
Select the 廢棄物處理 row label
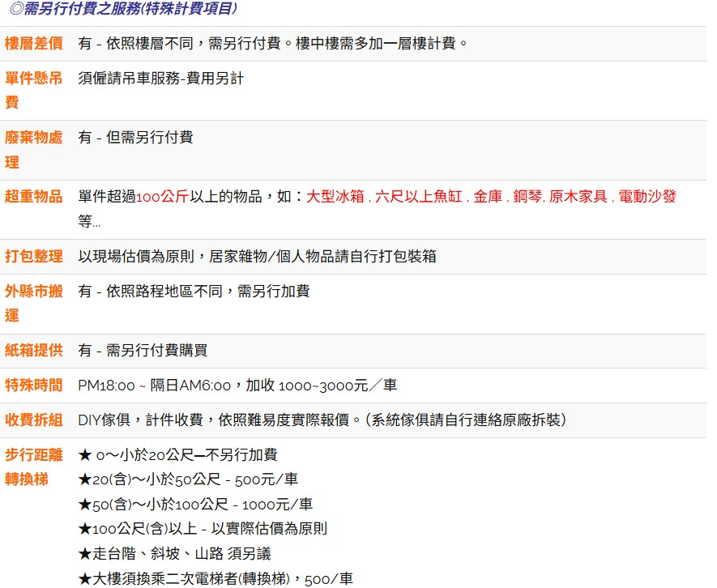point(34,150)
